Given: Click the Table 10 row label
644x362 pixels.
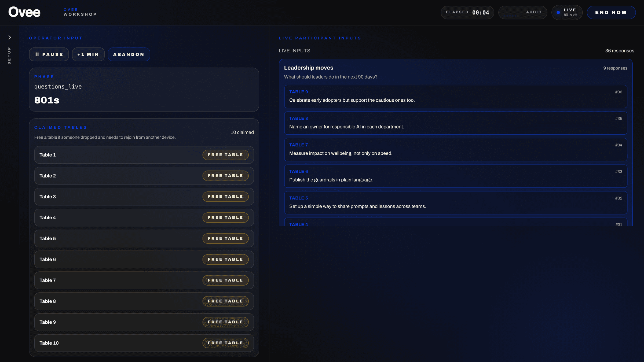Looking at the screenshot, I should pos(49,343).
